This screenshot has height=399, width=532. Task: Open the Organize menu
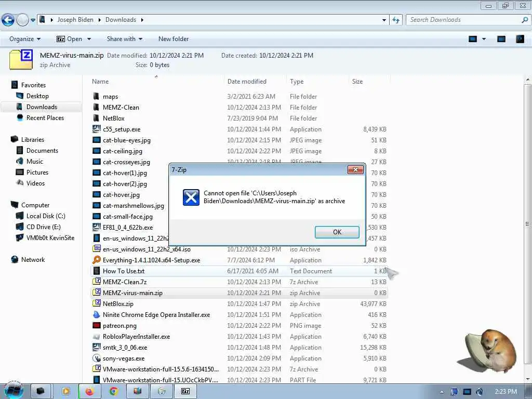25,39
